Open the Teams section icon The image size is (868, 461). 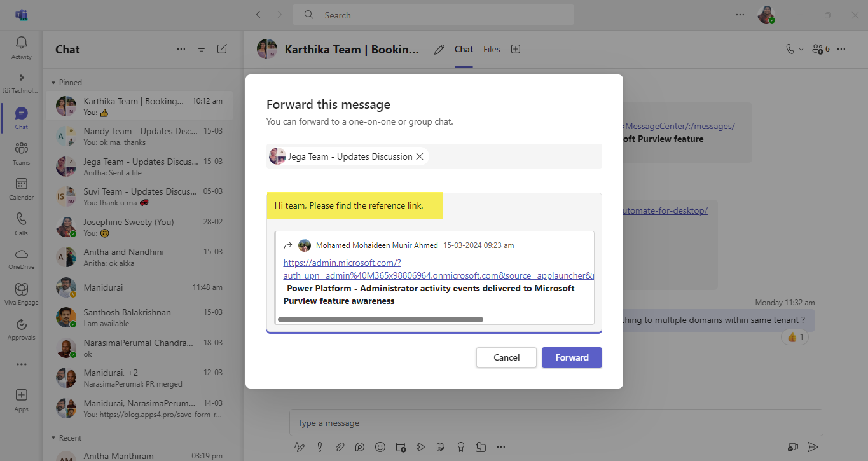[x=21, y=153]
